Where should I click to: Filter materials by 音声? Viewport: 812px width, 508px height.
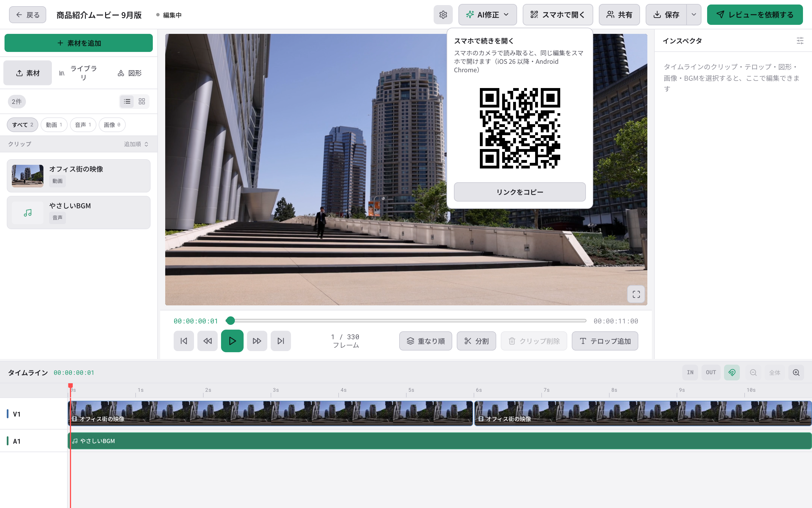pyautogui.click(x=83, y=125)
